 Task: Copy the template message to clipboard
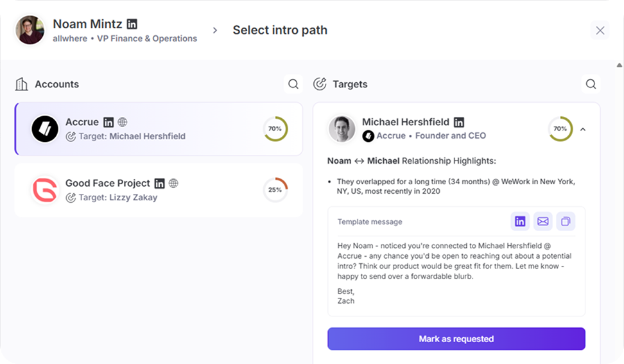566,221
